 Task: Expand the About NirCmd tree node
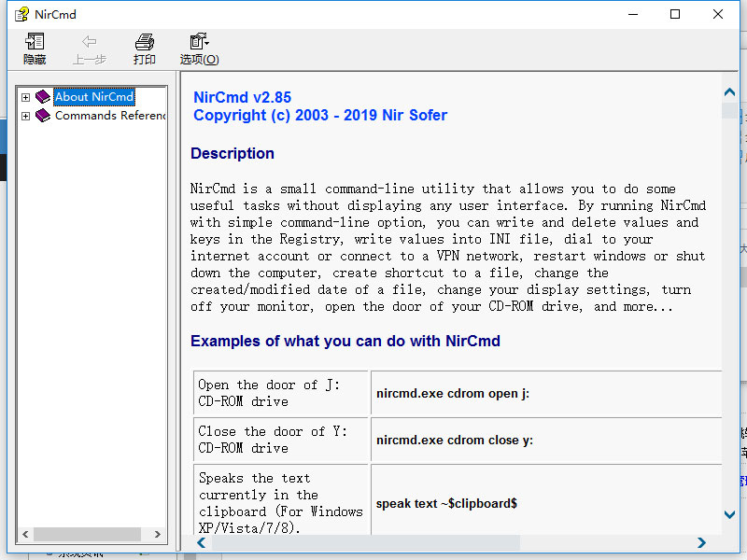[x=26, y=97]
